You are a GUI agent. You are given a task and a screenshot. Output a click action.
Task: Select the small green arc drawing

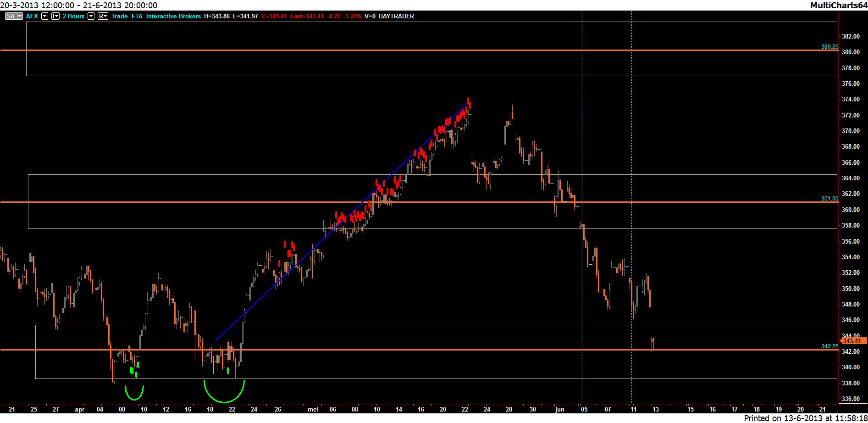[x=134, y=399]
